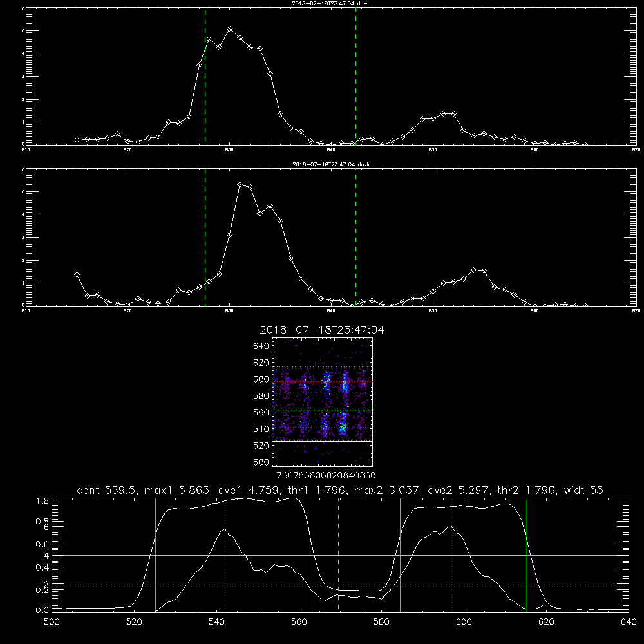Image resolution: width=644 pixels, height=644 pixels.
Task: Click y-axis label 0.0 of bottom profile plot
Action: tap(43, 611)
